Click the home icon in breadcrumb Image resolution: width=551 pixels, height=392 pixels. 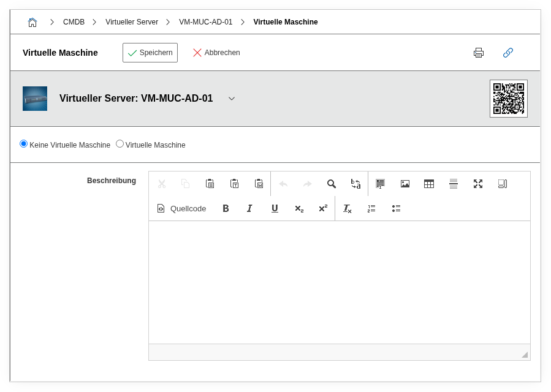[x=32, y=22]
